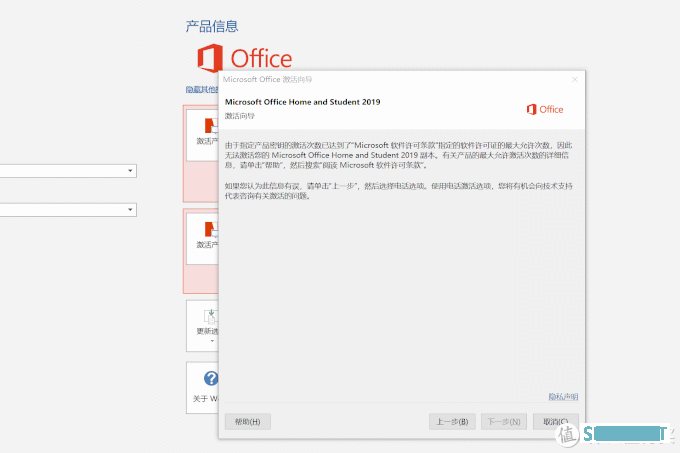Open the lower dropdown box on the left
Image resolution: width=680 pixels, height=453 pixels.
point(68,210)
